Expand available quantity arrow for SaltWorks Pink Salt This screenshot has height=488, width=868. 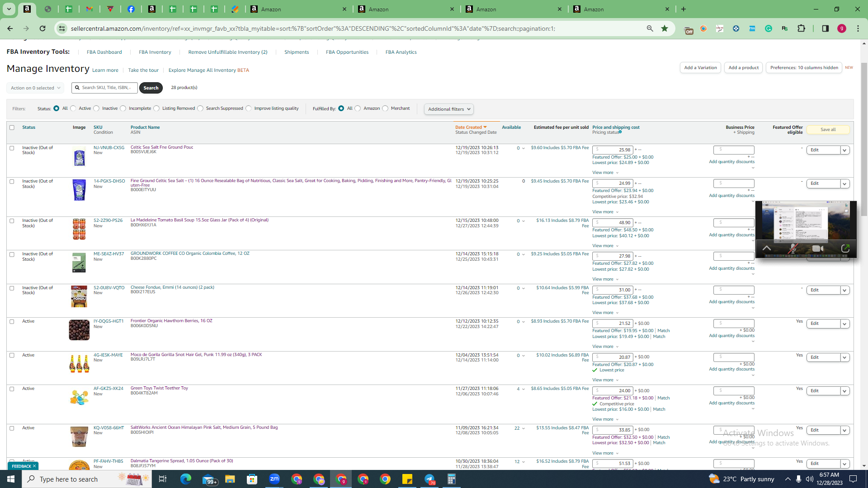(x=524, y=428)
